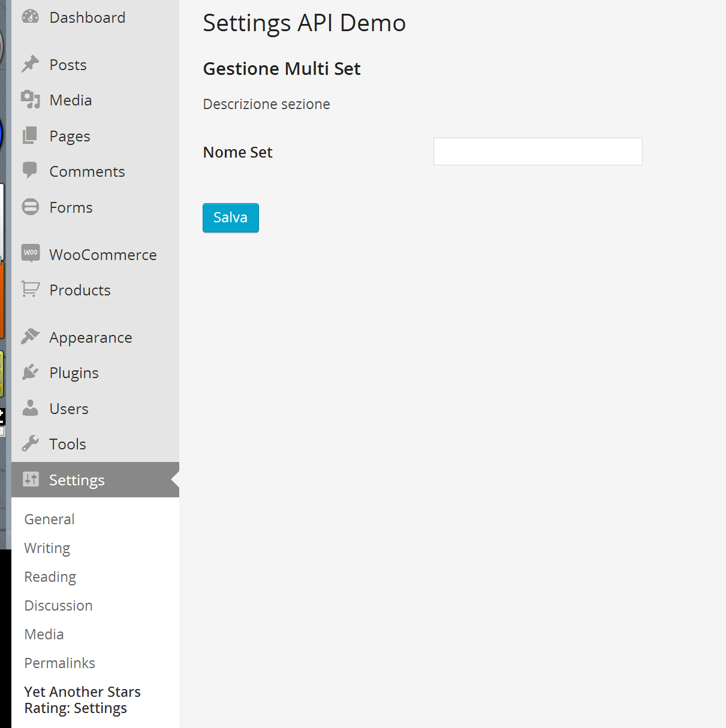Click the WooCommerce Woo icon
Image resolution: width=726 pixels, height=728 pixels.
click(x=31, y=253)
